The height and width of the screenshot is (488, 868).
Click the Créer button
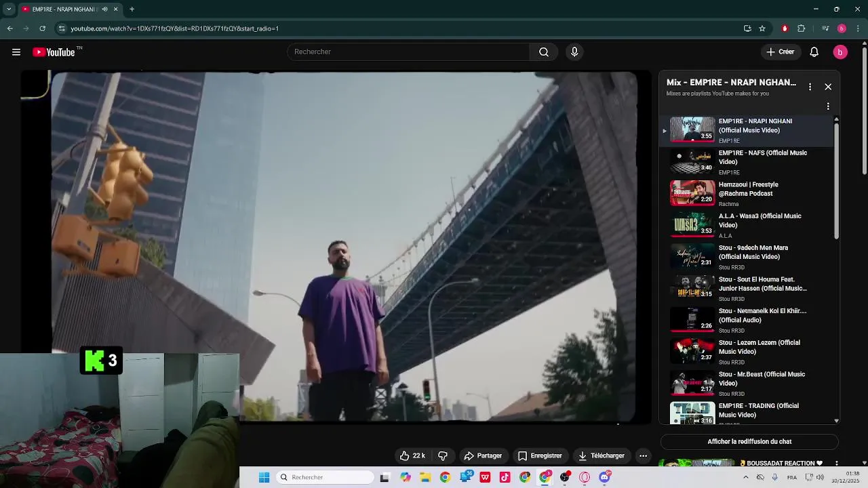click(780, 52)
